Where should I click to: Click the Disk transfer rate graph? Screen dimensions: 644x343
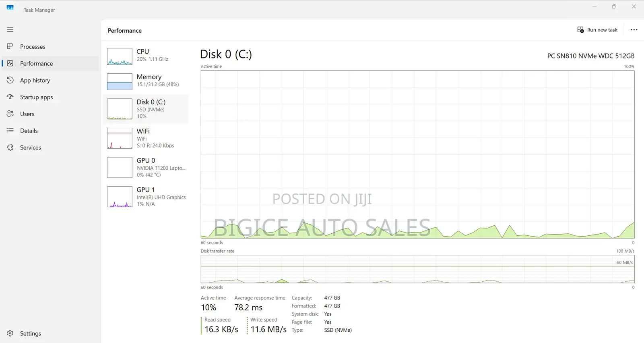click(x=417, y=269)
